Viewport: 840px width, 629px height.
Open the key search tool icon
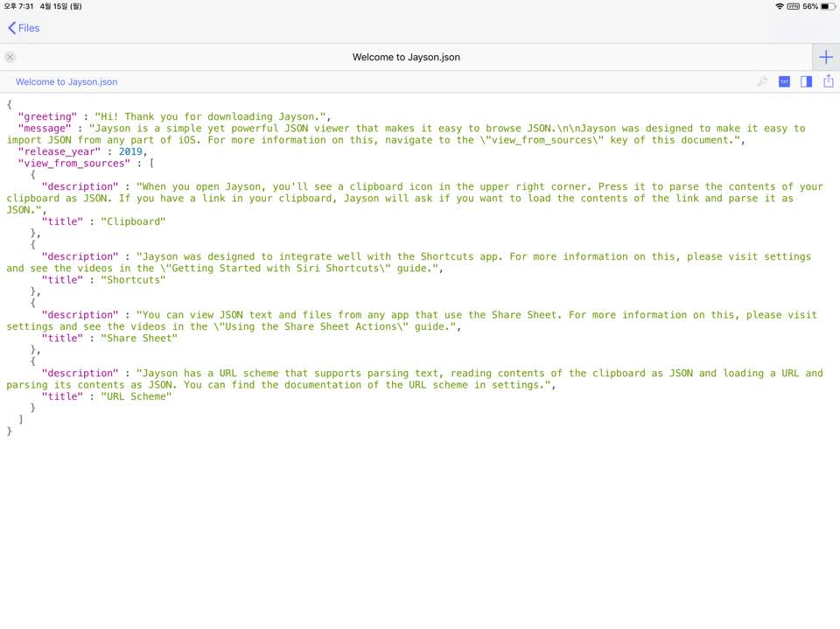click(762, 81)
